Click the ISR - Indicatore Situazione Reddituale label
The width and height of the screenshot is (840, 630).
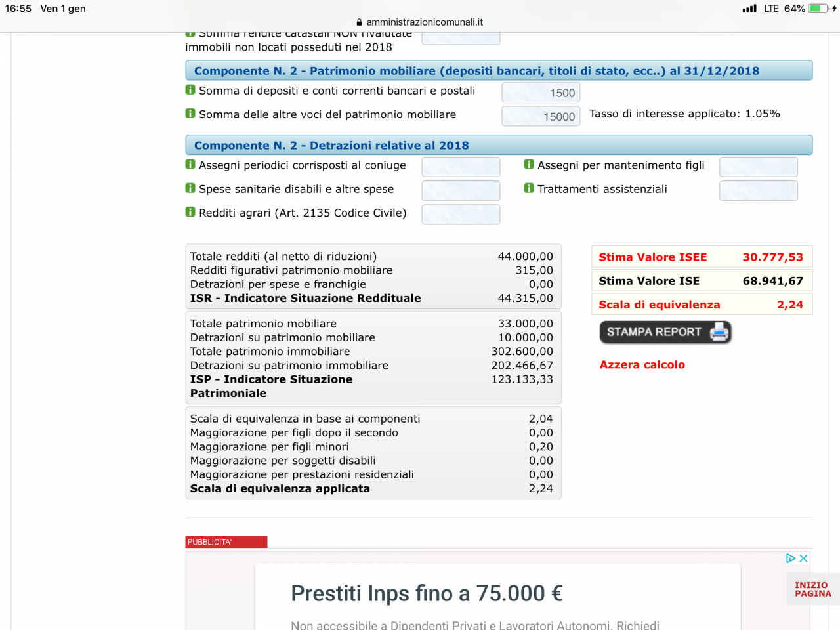(306, 298)
